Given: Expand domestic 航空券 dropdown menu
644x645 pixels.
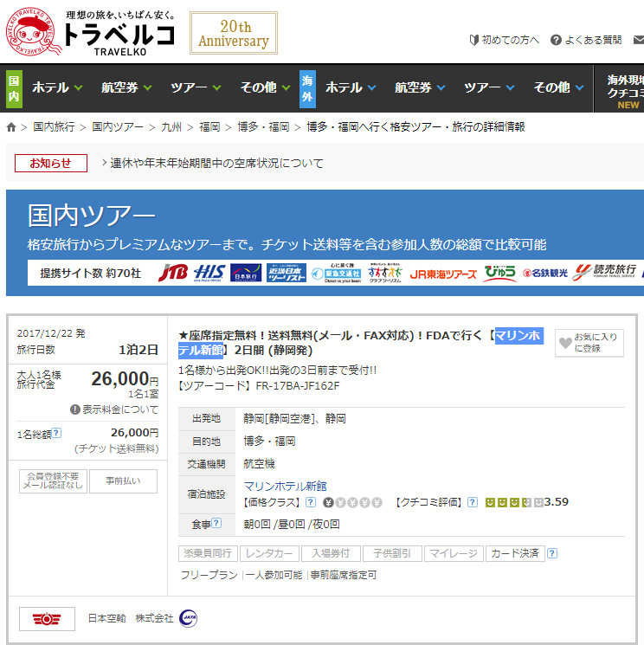Looking at the screenshot, I should coord(126,87).
